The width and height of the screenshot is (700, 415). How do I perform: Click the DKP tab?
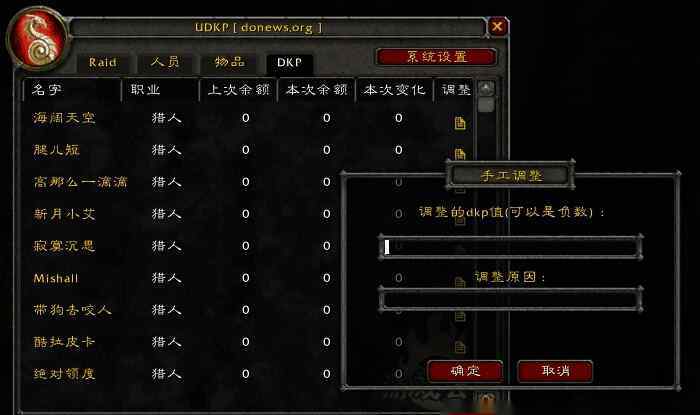[289, 63]
